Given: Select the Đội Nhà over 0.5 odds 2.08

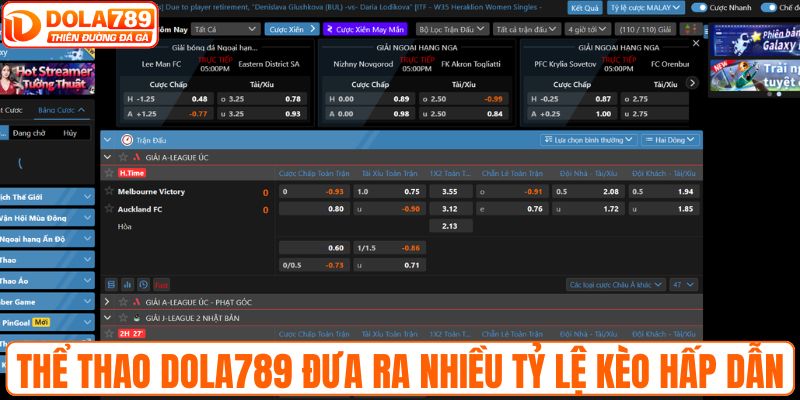Looking at the screenshot, I should click(x=588, y=191).
